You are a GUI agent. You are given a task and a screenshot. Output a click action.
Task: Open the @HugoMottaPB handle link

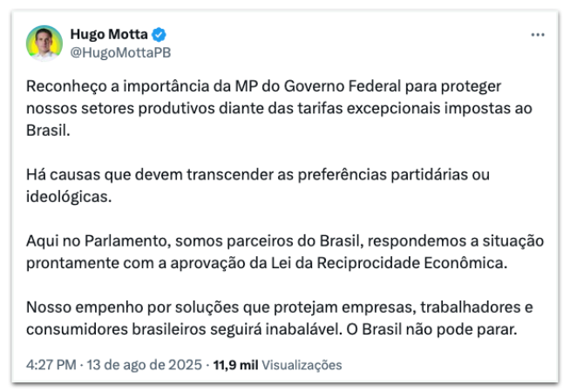click(x=120, y=52)
